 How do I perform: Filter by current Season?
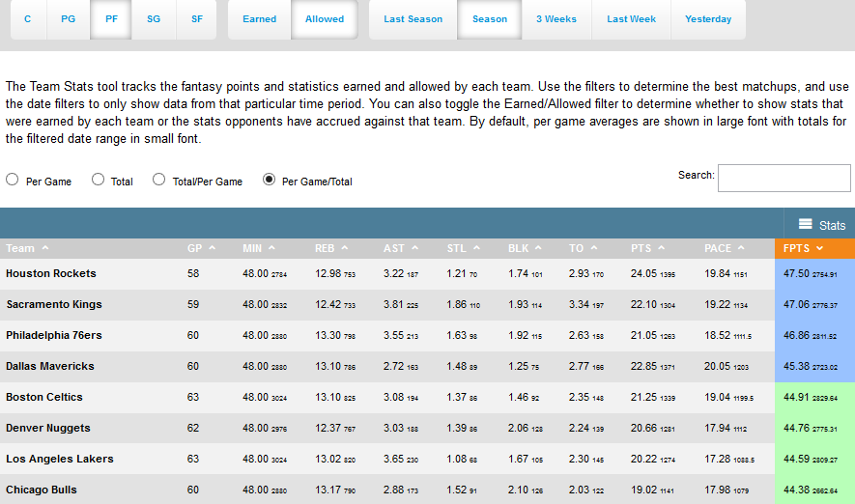point(490,19)
